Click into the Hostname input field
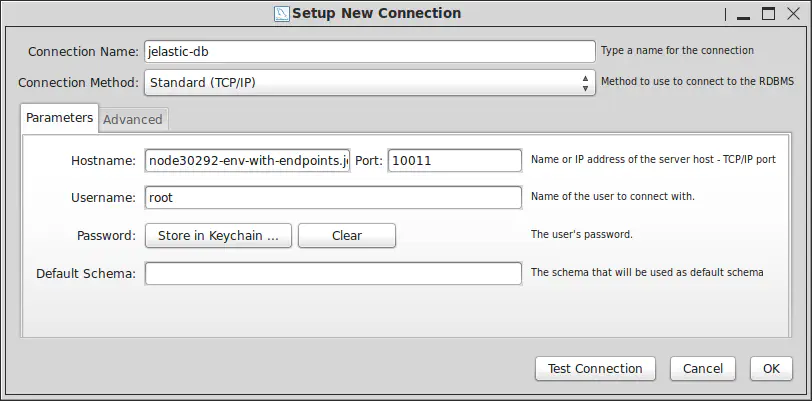This screenshot has height=401, width=812. click(248, 161)
